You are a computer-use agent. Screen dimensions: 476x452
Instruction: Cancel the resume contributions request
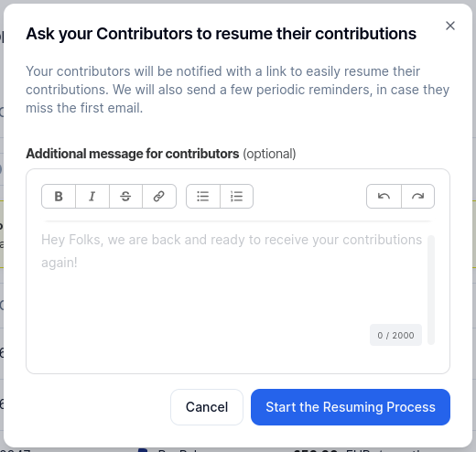[x=207, y=407]
